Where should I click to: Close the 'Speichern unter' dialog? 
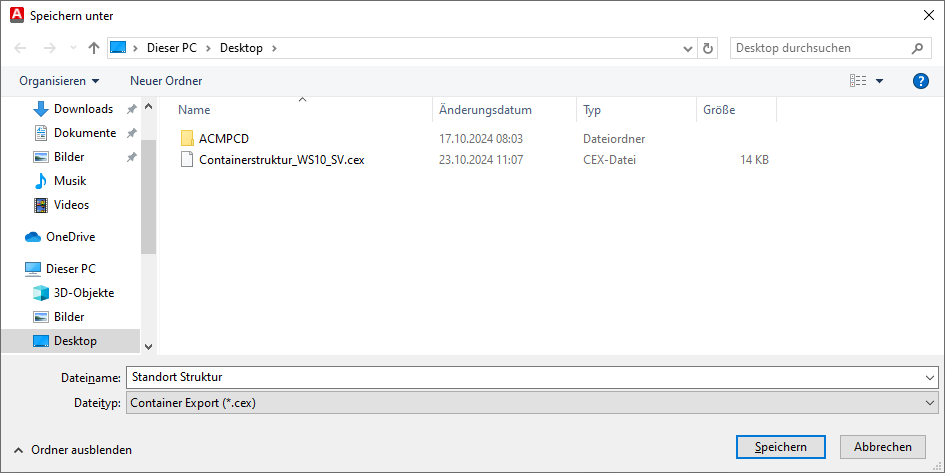pos(929,16)
